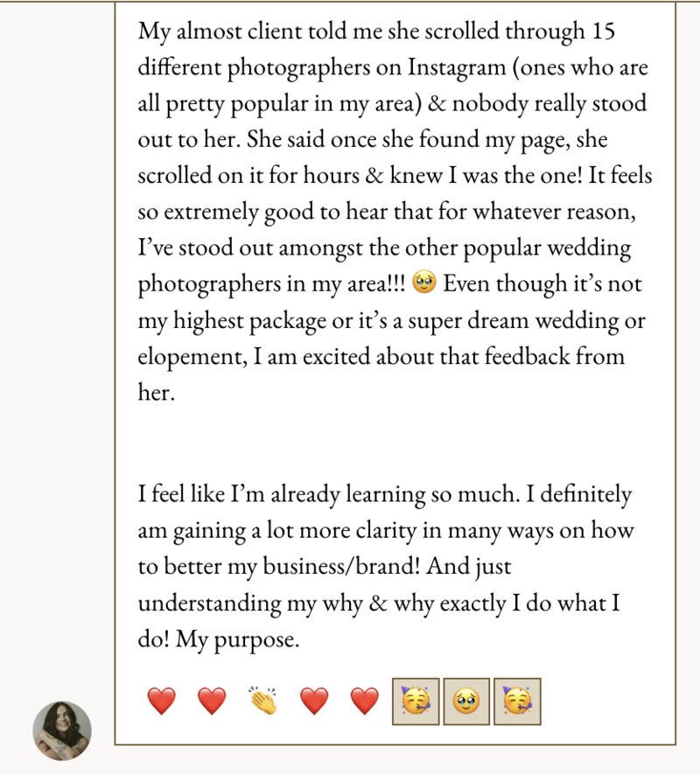The height and width of the screenshot is (775, 700).
Task: Click the line starting 'I feel like I'm'
Action: coord(385,494)
